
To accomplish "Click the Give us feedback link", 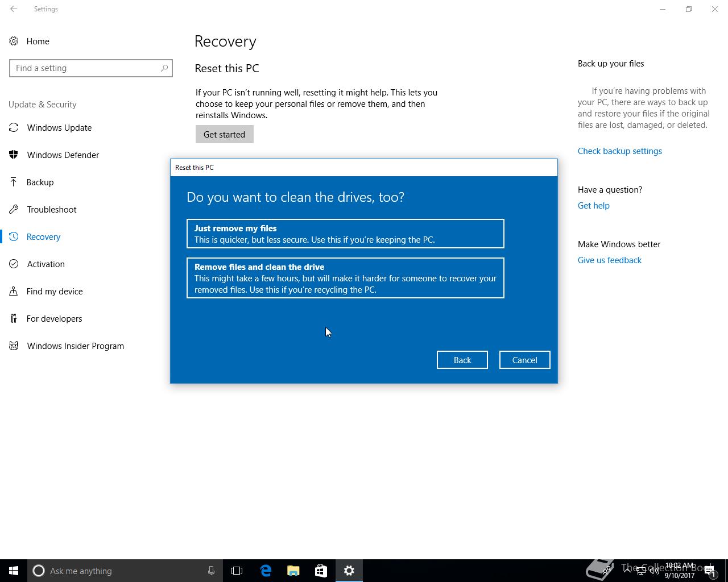I will (x=610, y=260).
